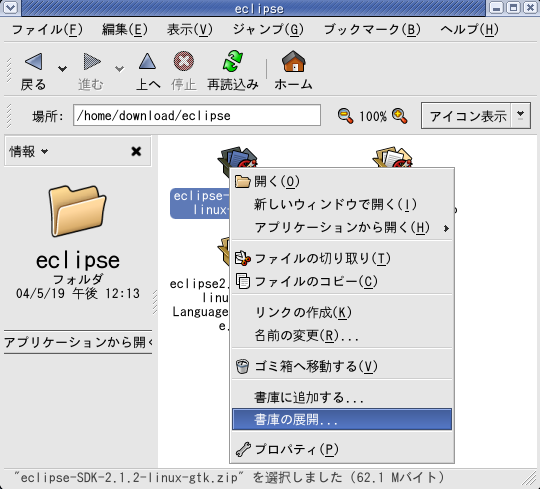
Task: Click the 100% zoom level label
Action: 373,116
